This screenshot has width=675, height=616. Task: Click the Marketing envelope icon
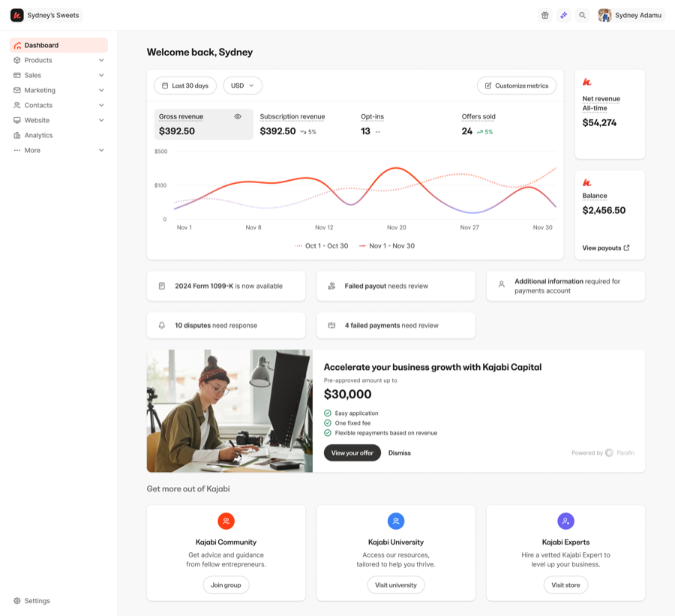coord(17,90)
